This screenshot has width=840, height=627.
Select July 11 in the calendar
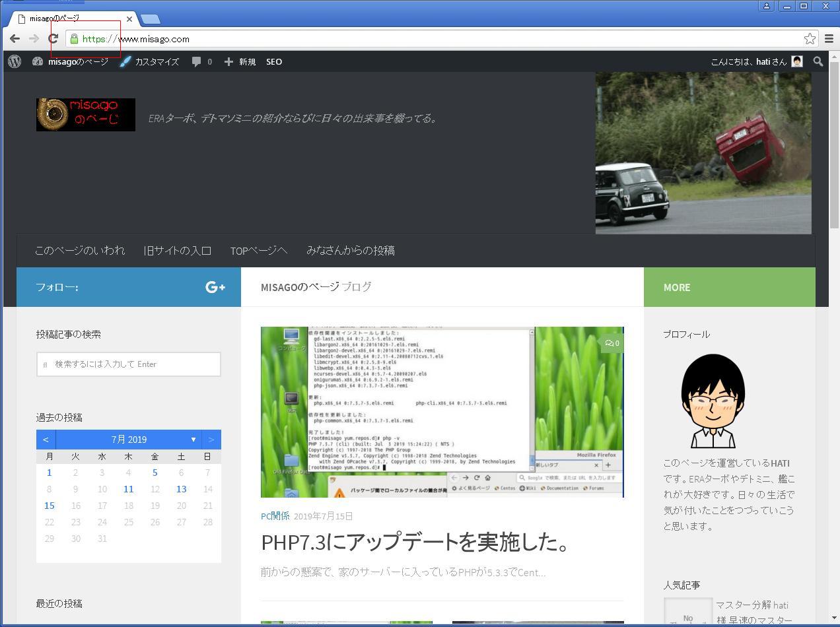tap(128, 489)
